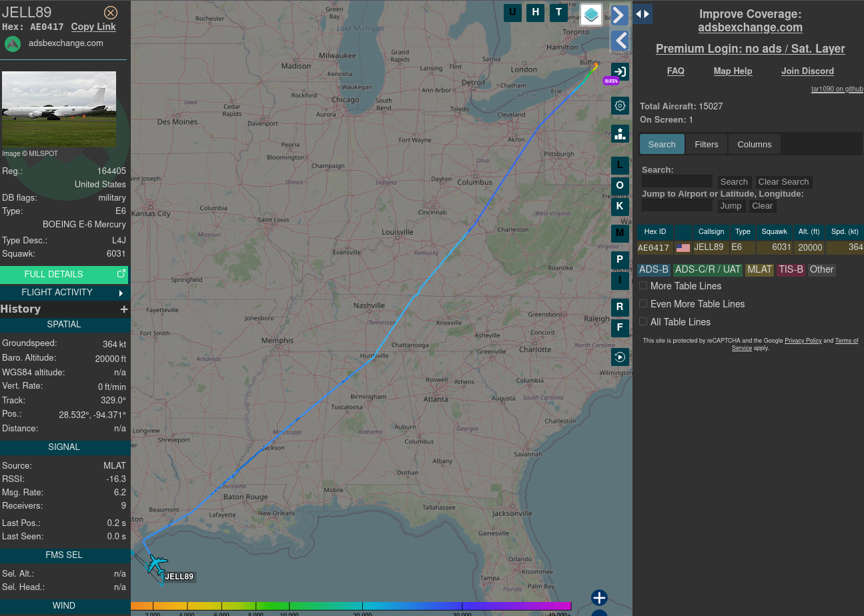Enable Even More Table Lines checkbox
864x616 pixels.
pyautogui.click(x=643, y=303)
